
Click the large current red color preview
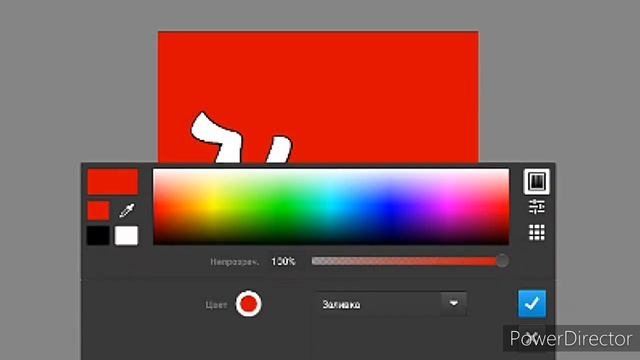click(x=113, y=182)
